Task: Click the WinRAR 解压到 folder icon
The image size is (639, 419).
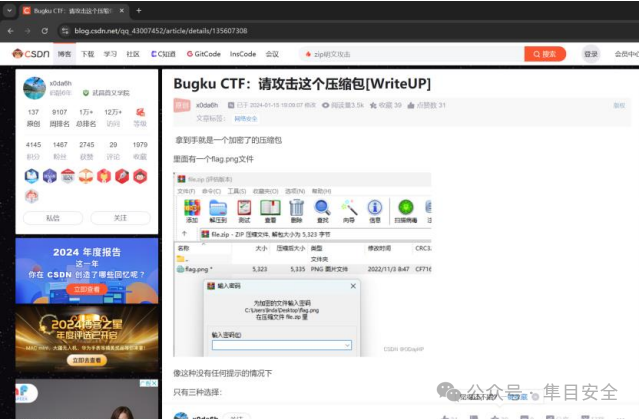Action: (218, 211)
